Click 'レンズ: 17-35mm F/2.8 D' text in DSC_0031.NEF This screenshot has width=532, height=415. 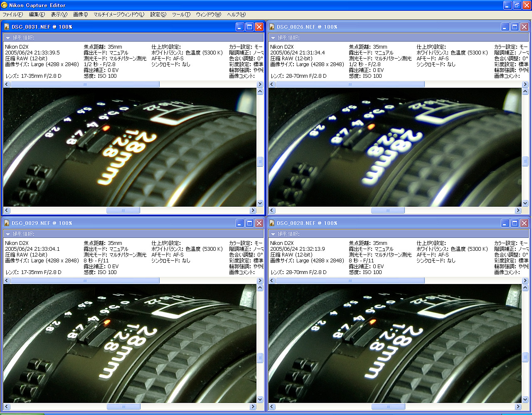(x=33, y=76)
